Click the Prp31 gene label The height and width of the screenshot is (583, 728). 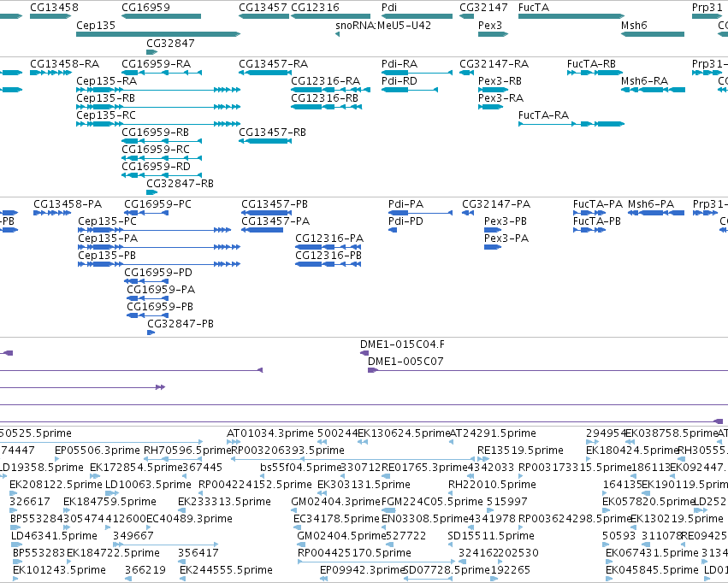coord(707,8)
